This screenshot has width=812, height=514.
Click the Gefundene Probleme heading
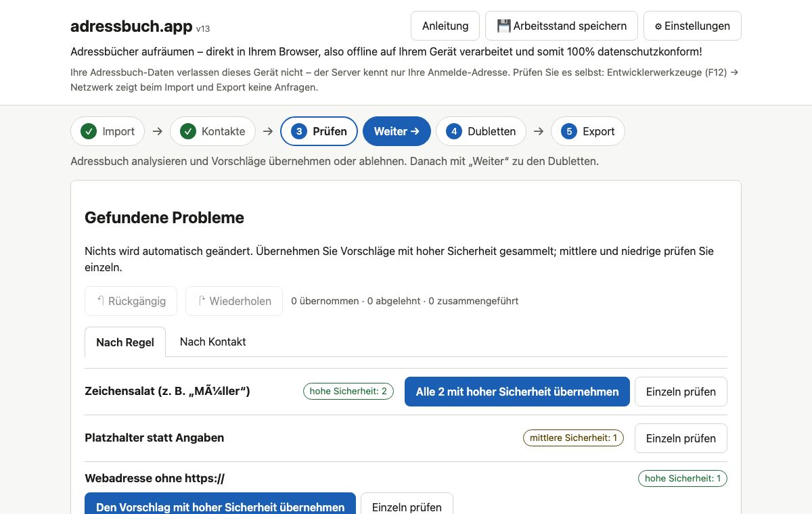click(164, 218)
